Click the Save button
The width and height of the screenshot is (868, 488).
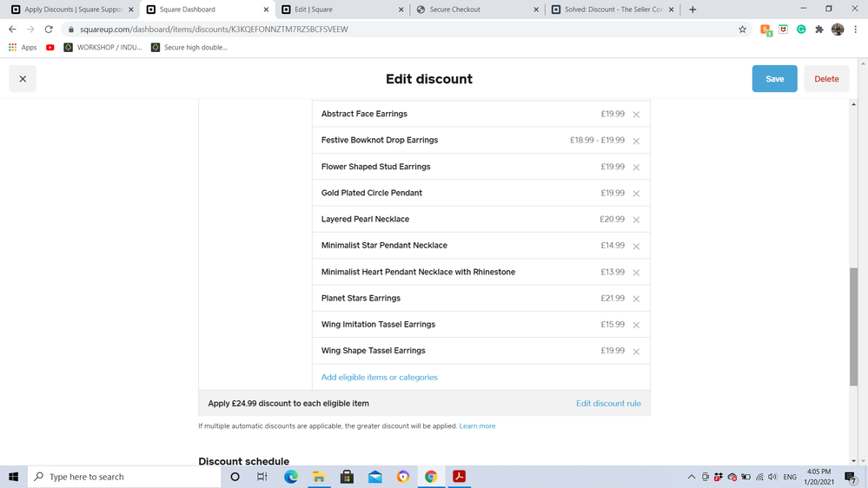pos(774,79)
